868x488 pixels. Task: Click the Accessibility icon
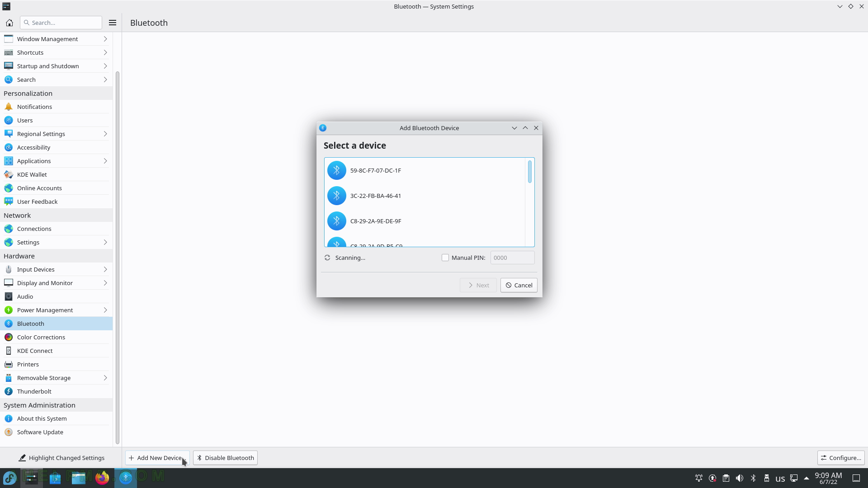click(x=9, y=147)
